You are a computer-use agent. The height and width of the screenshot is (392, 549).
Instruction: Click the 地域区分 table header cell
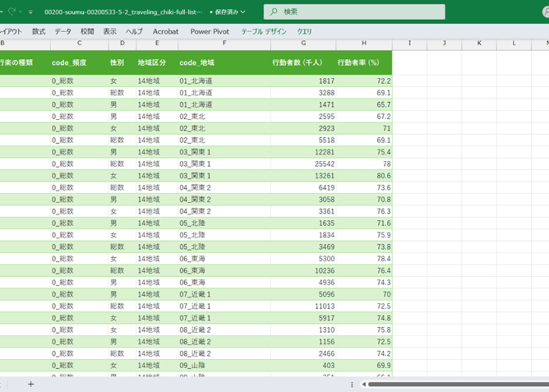coord(157,62)
